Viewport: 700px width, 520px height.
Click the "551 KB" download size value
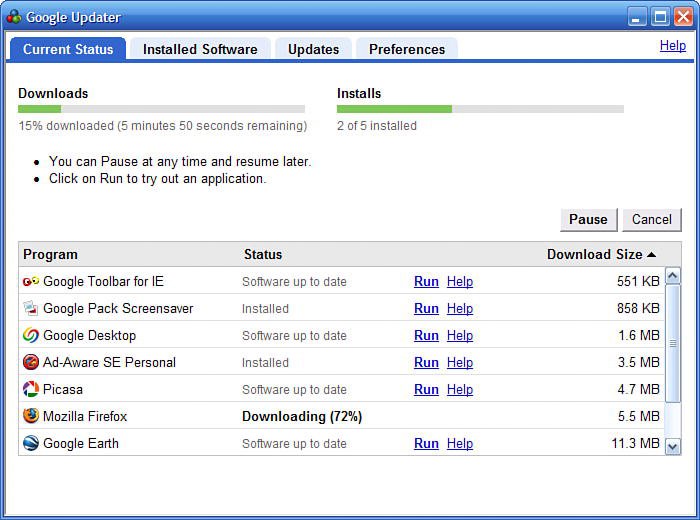click(x=638, y=281)
